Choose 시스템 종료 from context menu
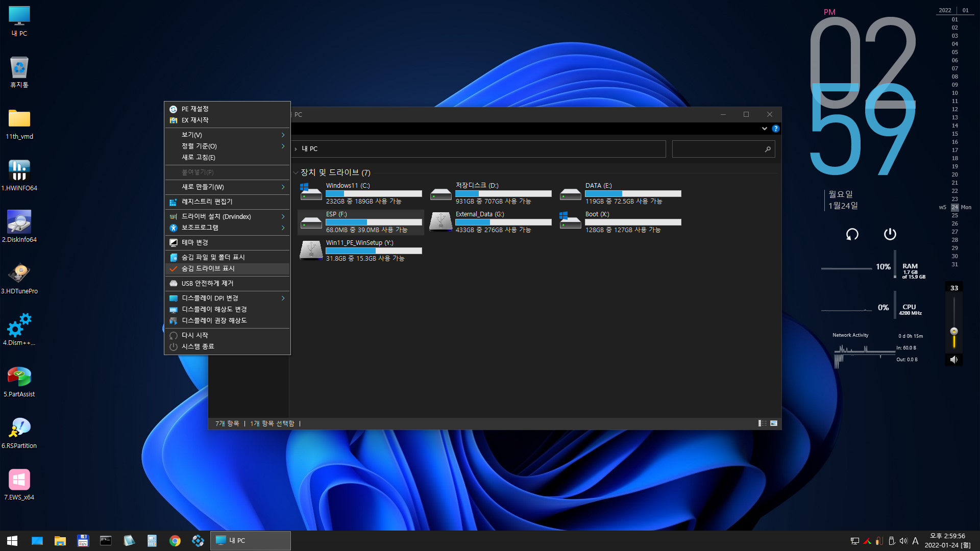 tap(228, 346)
